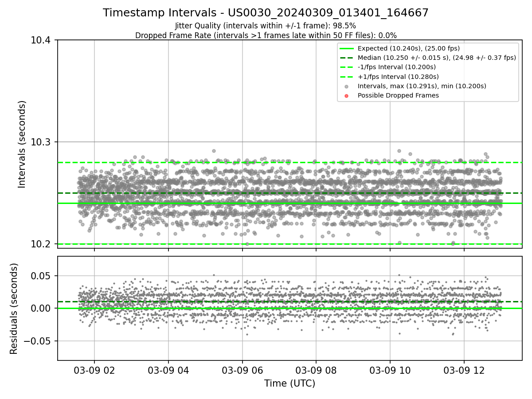Click the '10.2' y-axis tick label
This screenshot has height=399, width=532.
[x=41, y=244]
